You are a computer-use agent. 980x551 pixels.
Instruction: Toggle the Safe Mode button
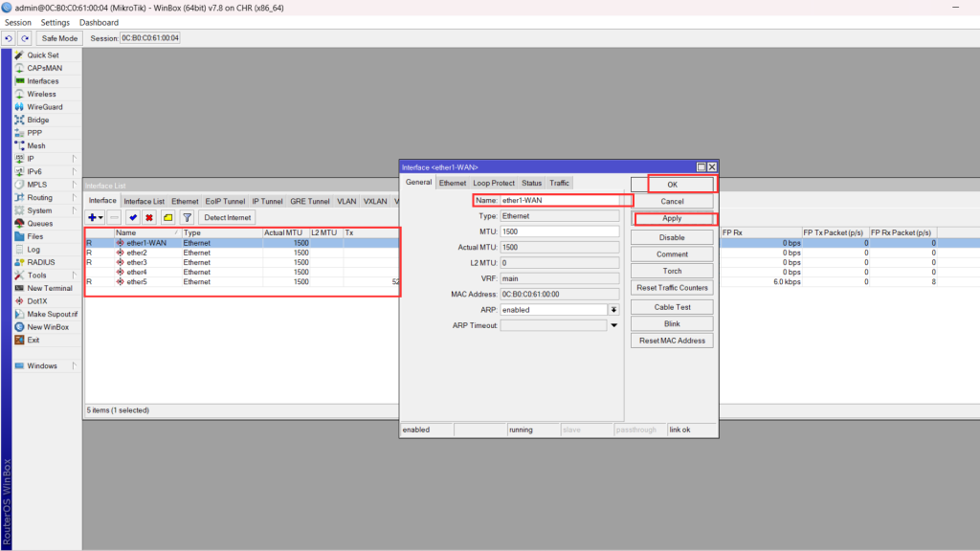[x=59, y=38]
